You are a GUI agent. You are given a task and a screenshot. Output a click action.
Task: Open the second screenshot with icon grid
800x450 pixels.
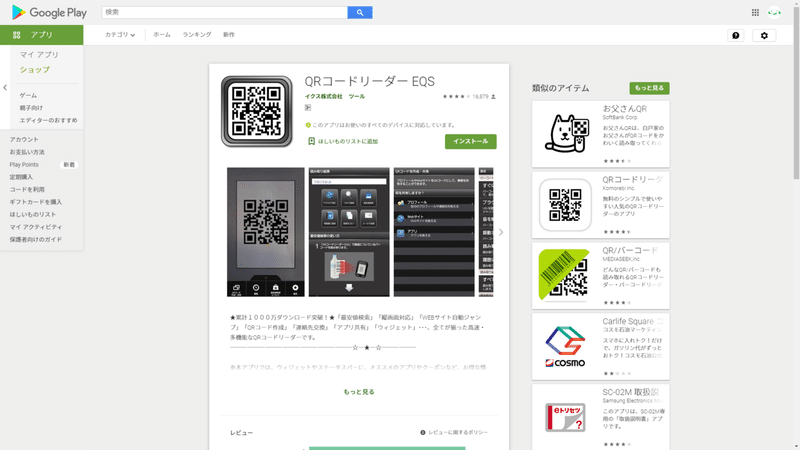(349, 232)
